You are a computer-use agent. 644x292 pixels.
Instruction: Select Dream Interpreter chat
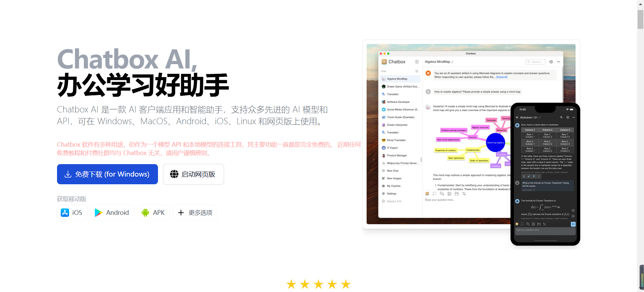coord(400,125)
